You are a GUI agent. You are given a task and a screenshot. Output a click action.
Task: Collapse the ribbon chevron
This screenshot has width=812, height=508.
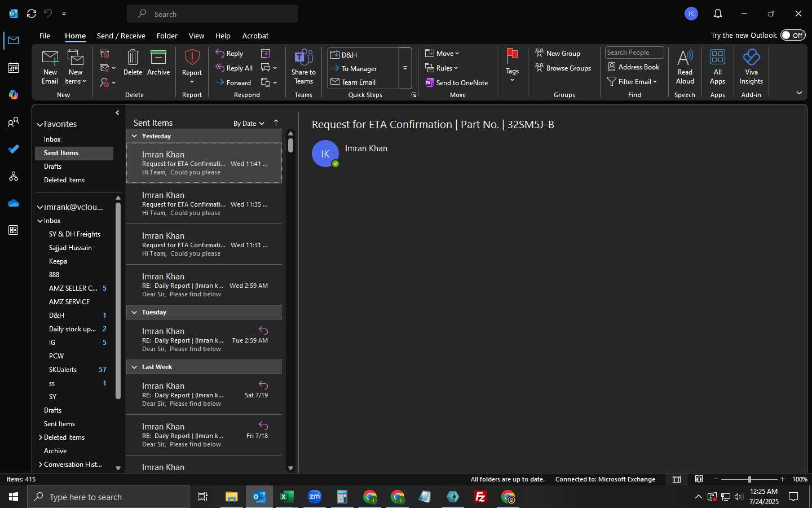(x=799, y=93)
